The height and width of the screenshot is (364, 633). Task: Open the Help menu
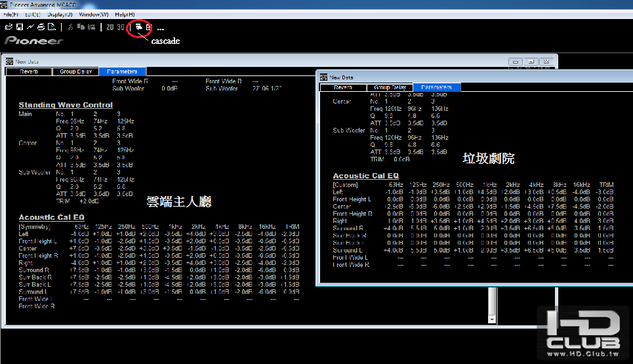pos(125,14)
